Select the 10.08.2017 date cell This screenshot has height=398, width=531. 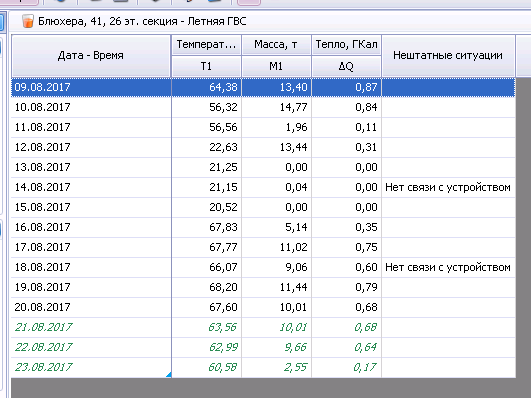pyautogui.click(x=91, y=107)
